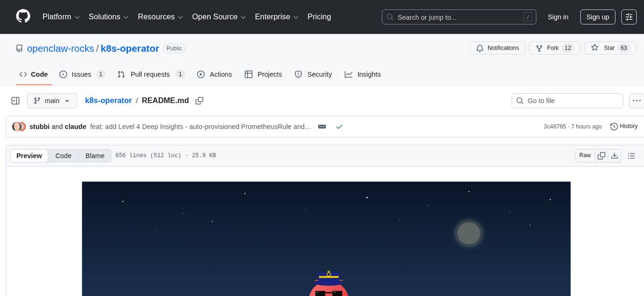Select the Preview view
Screen dimensions: 644x296
(29, 155)
